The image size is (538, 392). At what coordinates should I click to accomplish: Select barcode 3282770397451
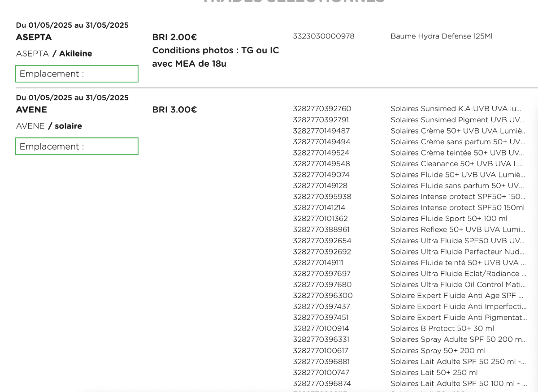[x=321, y=318]
